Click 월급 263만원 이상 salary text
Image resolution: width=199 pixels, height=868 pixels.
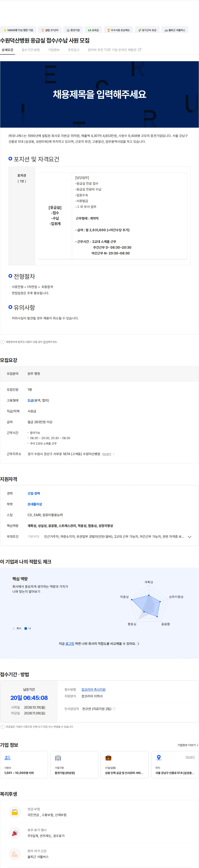click(40, 422)
